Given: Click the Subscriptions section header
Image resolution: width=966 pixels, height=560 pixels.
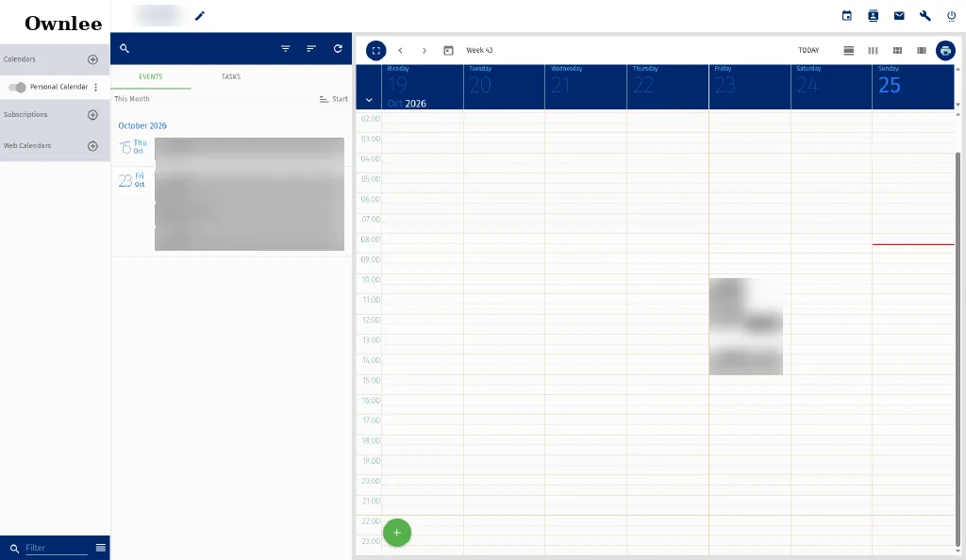Looking at the screenshot, I should (x=55, y=115).
